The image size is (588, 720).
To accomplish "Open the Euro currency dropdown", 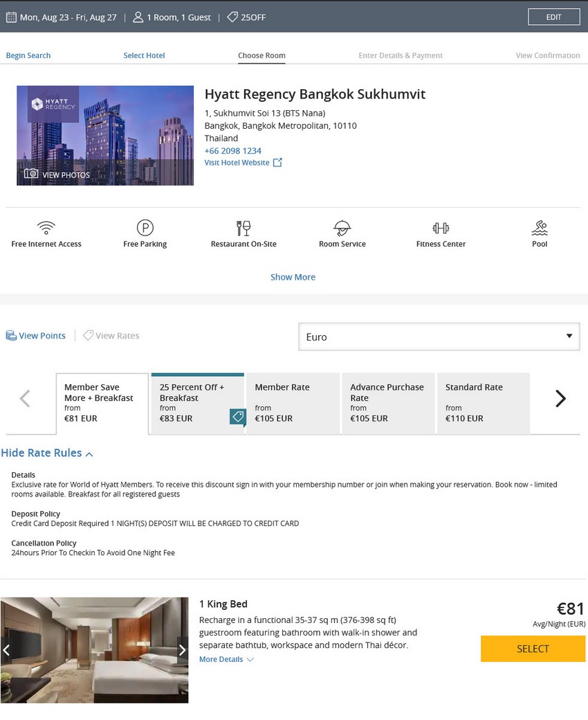I will (x=439, y=336).
